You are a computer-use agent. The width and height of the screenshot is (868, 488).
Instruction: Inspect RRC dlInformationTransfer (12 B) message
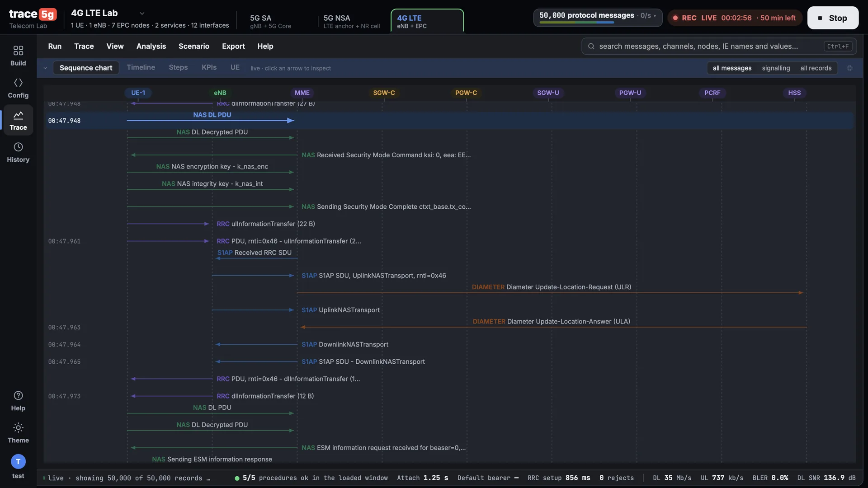click(265, 396)
